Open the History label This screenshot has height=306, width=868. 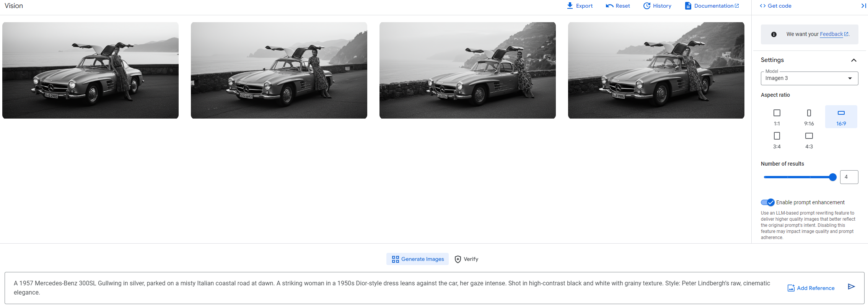(662, 6)
